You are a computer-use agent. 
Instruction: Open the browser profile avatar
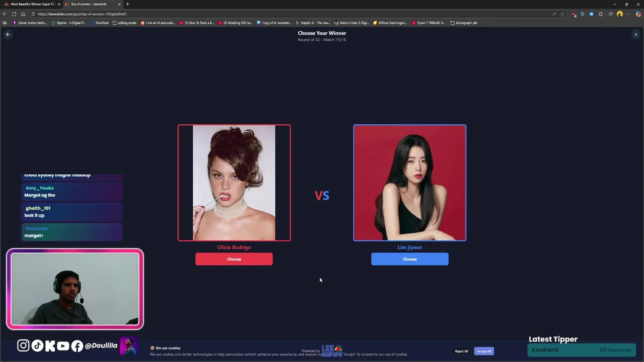click(620, 14)
